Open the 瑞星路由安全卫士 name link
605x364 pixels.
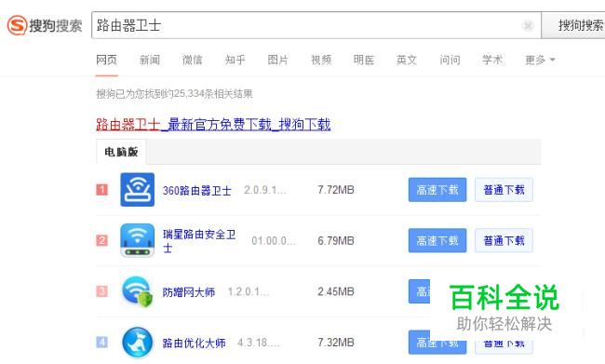pos(199,241)
